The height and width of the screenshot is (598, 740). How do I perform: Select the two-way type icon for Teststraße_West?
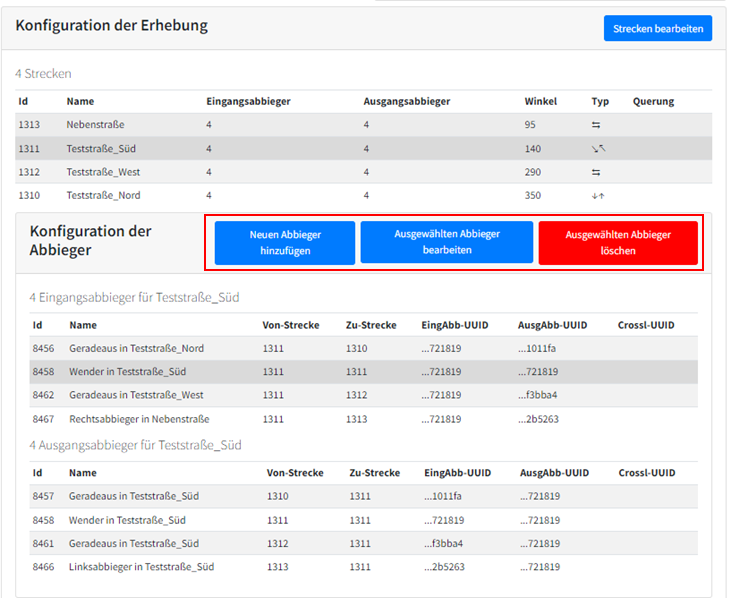[596, 172]
